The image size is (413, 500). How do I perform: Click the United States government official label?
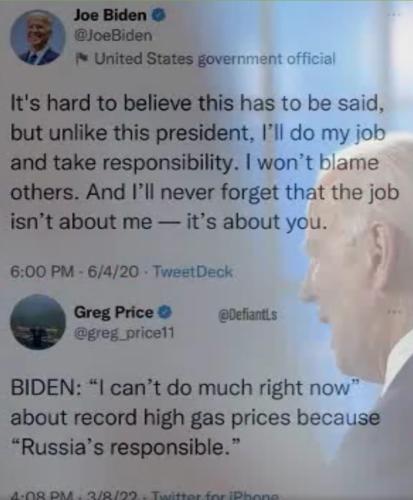click(x=215, y=59)
